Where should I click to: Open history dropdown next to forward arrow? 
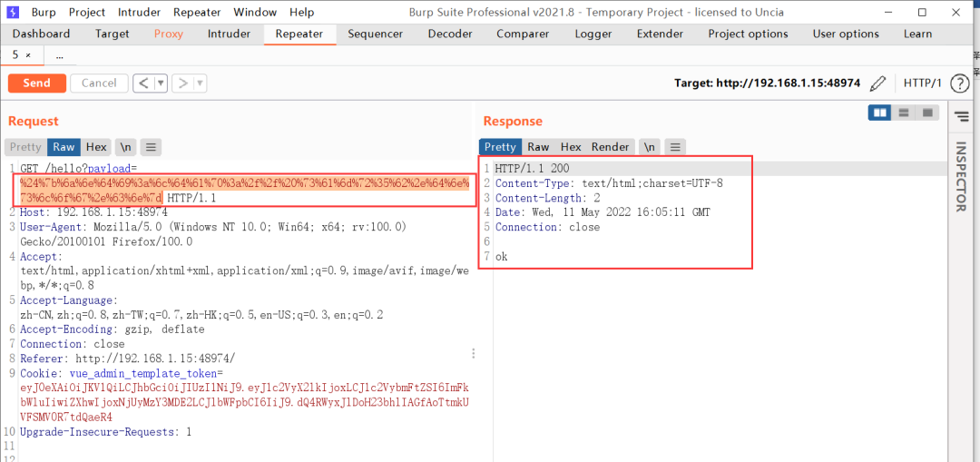(x=200, y=84)
